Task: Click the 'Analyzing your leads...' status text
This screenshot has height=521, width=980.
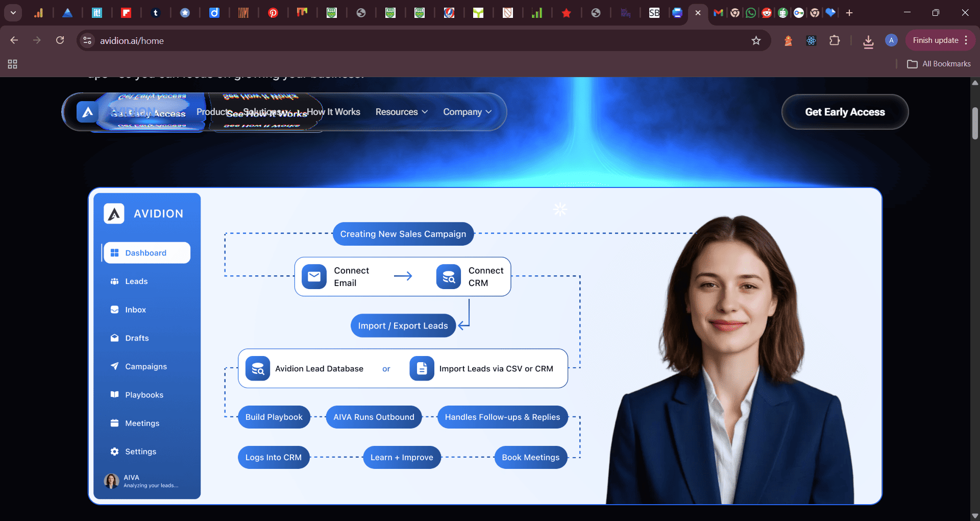Action: point(151,486)
